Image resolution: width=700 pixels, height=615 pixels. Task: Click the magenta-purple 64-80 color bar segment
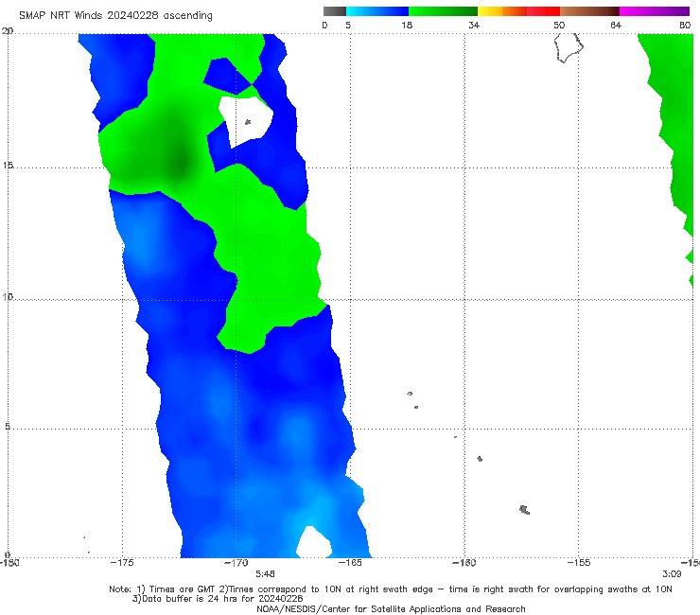click(655, 11)
